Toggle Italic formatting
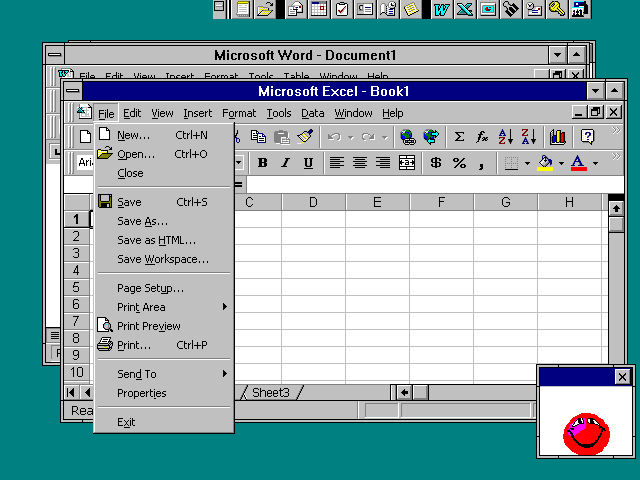The height and width of the screenshot is (480, 640). (285, 163)
